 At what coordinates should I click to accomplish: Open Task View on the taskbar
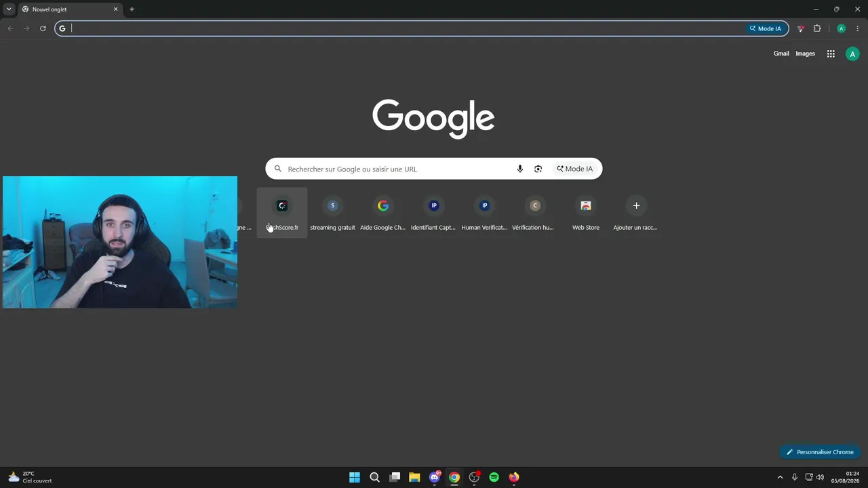click(x=395, y=477)
